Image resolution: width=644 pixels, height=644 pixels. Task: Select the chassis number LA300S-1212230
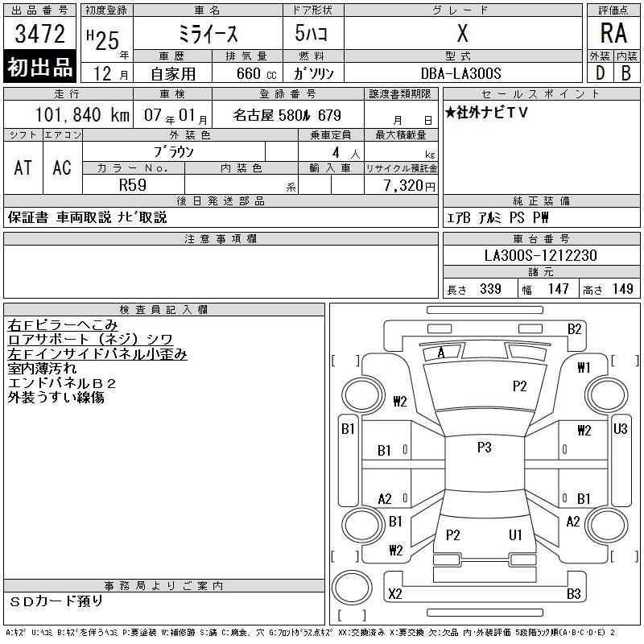(540, 255)
